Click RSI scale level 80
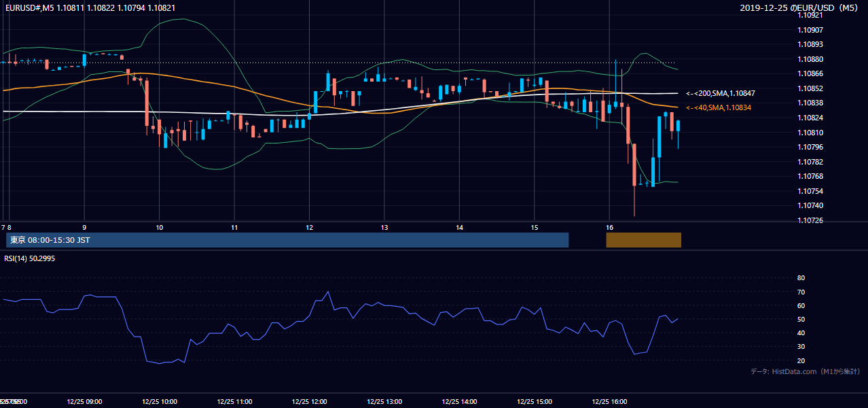Viewport: 868px width, 408px height. click(801, 278)
